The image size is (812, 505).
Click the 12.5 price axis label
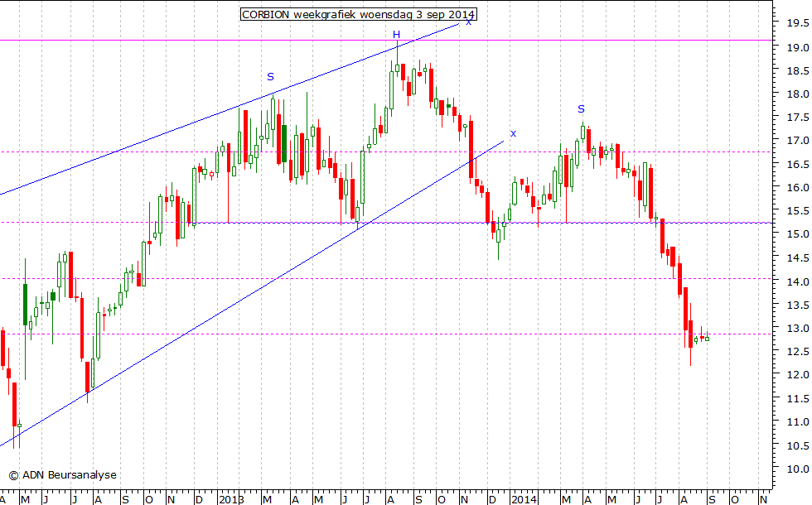(798, 351)
